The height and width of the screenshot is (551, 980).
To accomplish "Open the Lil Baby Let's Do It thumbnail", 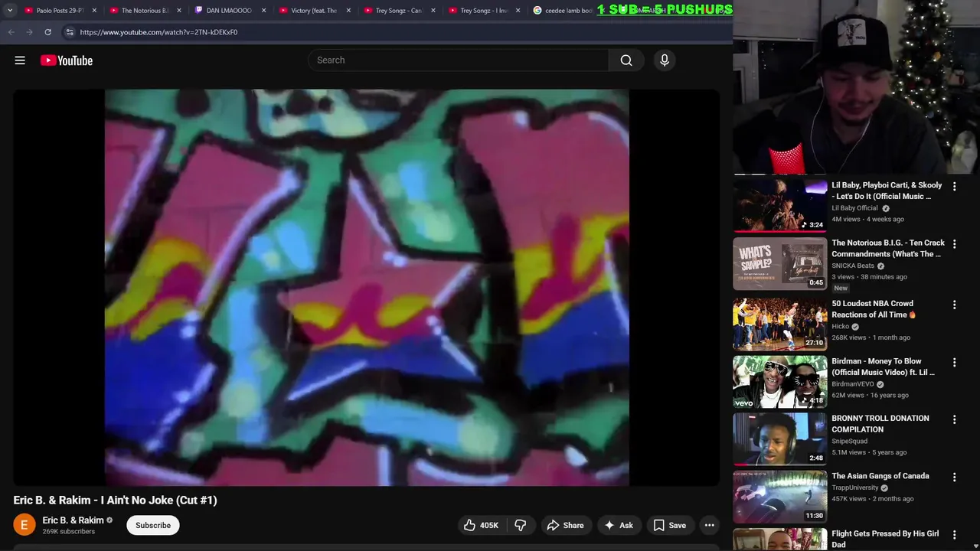I will pos(780,205).
